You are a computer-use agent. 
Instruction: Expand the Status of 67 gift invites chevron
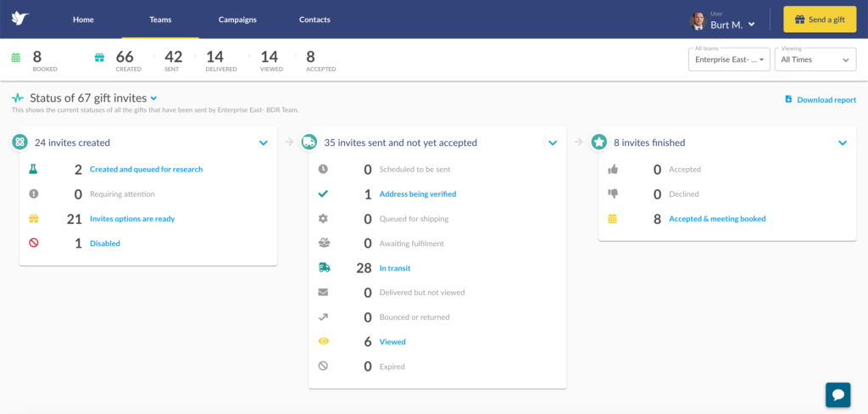(x=154, y=98)
